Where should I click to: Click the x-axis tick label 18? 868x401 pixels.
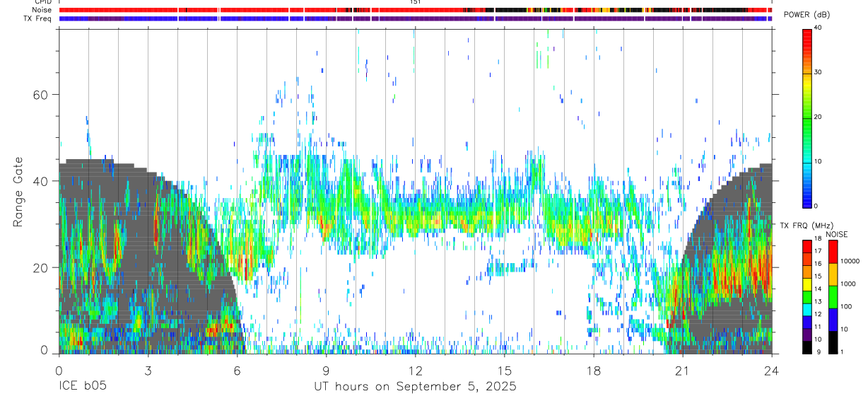[x=594, y=371]
